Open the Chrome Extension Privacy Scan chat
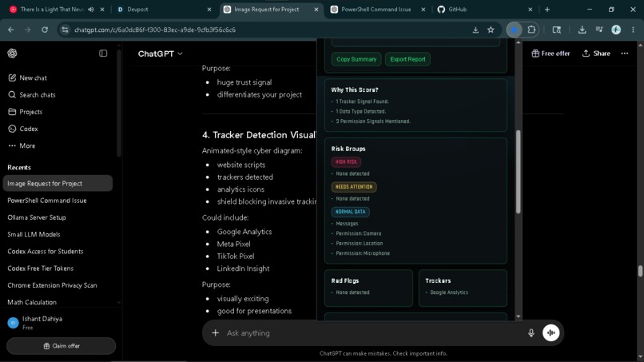 (57, 285)
